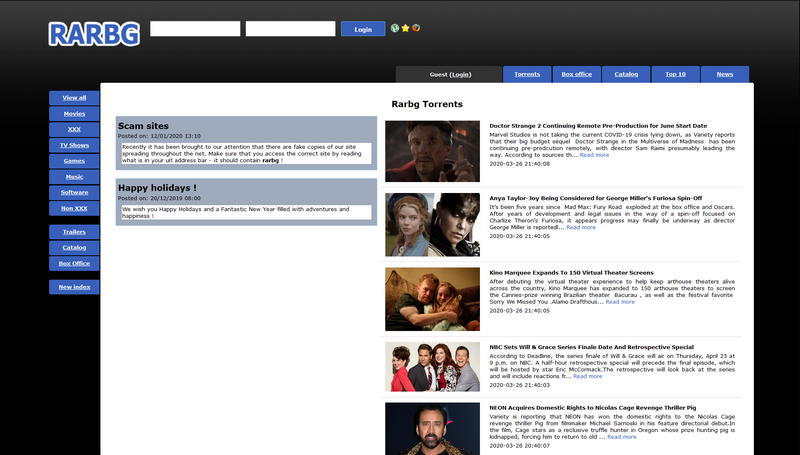Click the Firefox browser icon
Screen dimensions: 800x455
pos(416,28)
